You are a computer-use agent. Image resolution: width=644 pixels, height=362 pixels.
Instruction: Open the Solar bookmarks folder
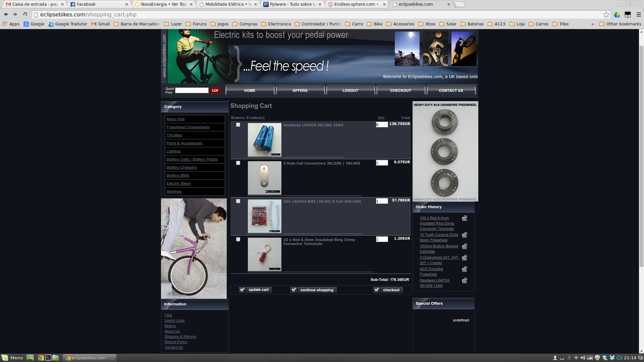(x=448, y=24)
